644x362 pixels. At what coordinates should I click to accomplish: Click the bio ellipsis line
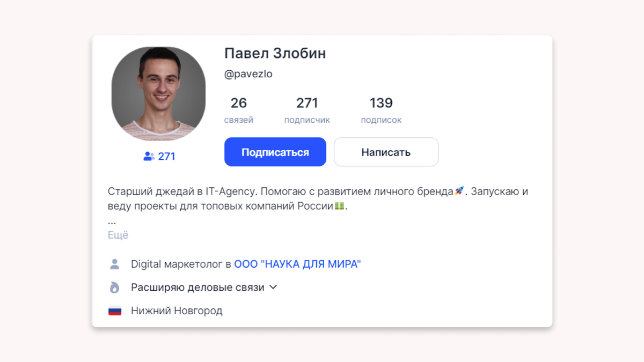(112, 221)
